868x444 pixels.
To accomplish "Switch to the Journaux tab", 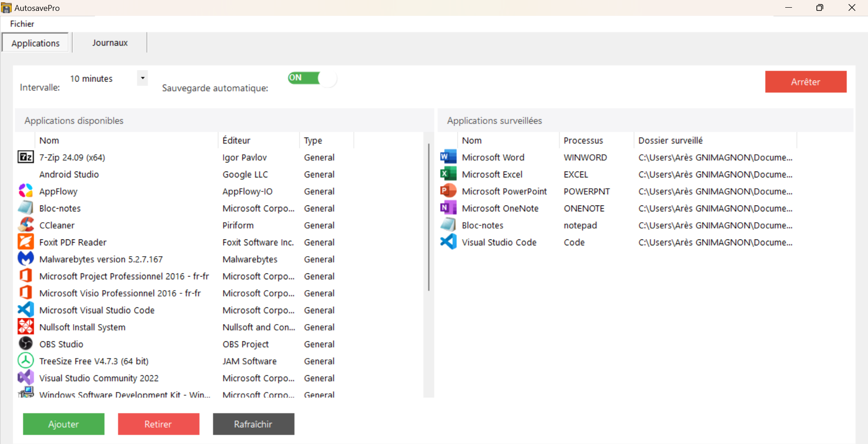I will point(110,43).
